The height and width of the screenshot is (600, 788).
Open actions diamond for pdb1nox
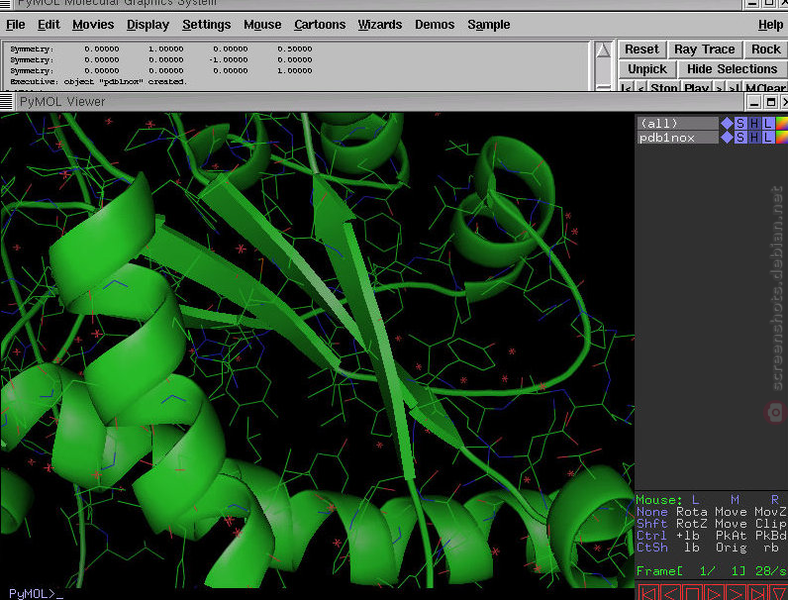(727, 137)
